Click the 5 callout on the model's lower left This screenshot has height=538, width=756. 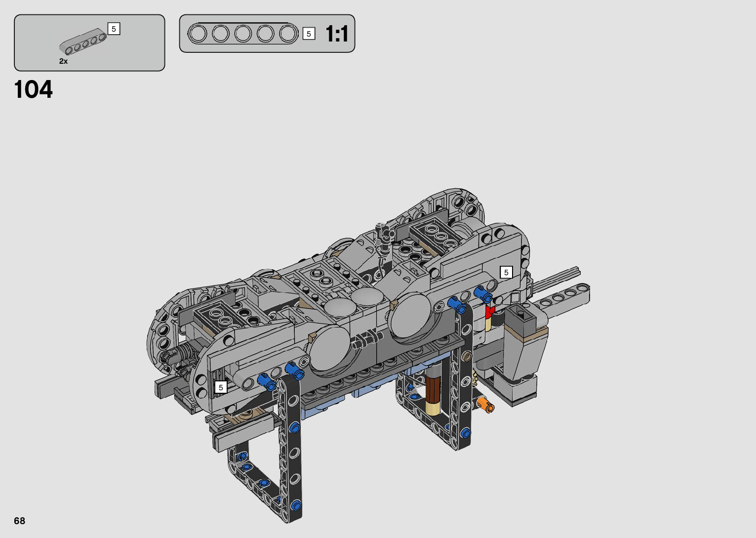coord(221,387)
